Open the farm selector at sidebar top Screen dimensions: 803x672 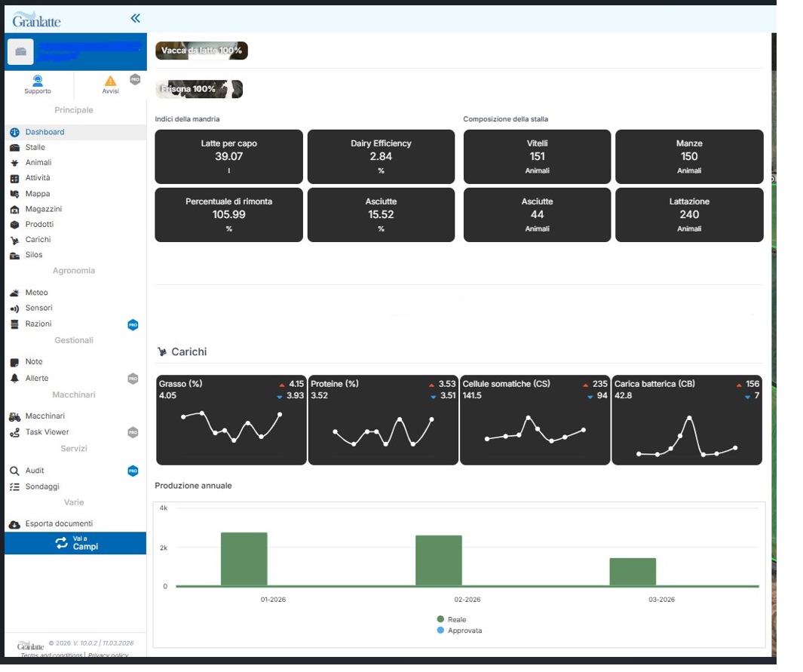(75, 51)
